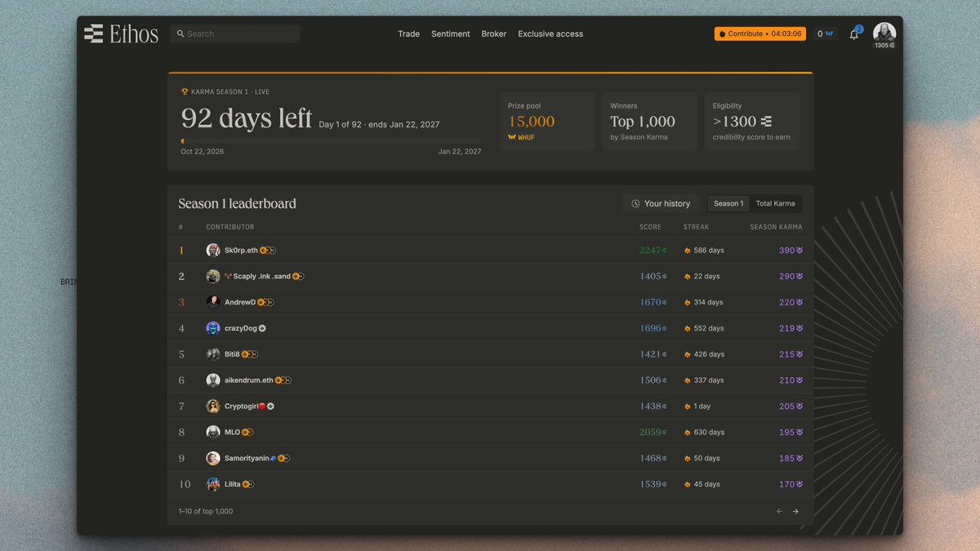Click the badge icons beside AndrewD
This screenshot has width=980, height=551.
(x=265, y=302)
